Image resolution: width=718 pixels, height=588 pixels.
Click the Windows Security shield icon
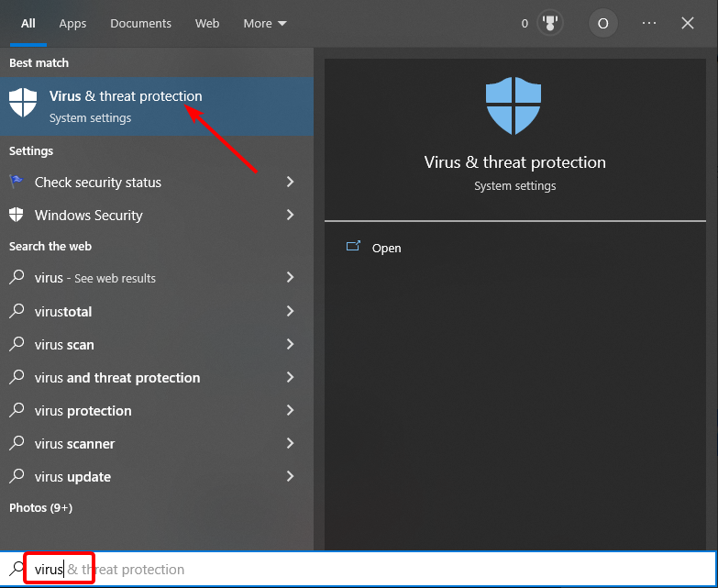[17, 215]
